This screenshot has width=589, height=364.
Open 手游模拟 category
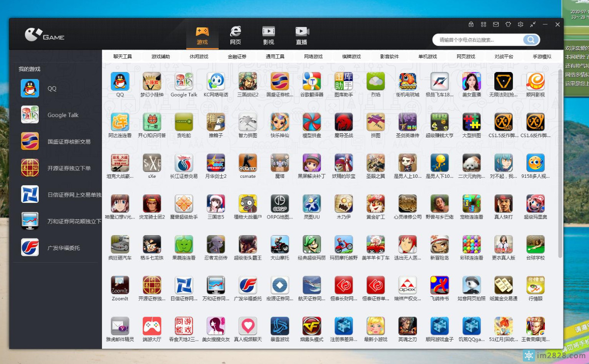click(x=542, y=57)
